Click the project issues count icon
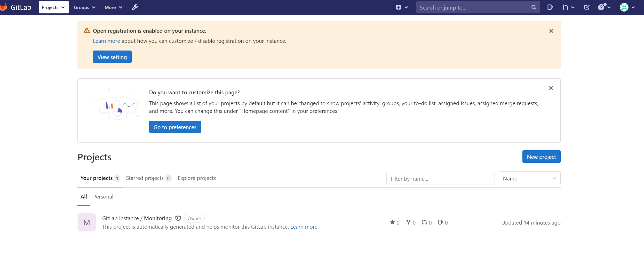 [x=441, y=222]
